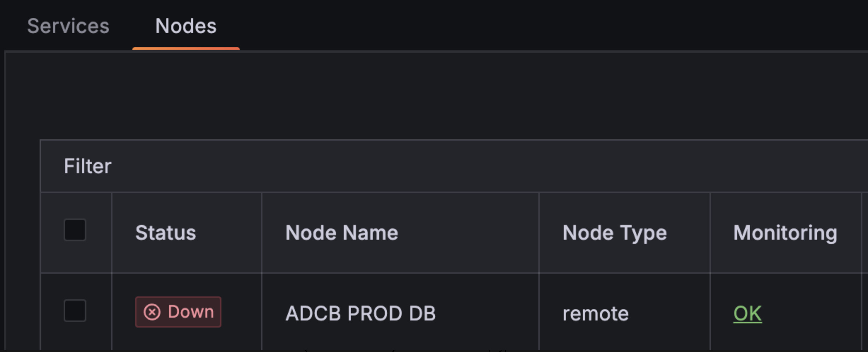Click blank space right of OK link
The image size is (868, 352).
[x=814, y=313]
